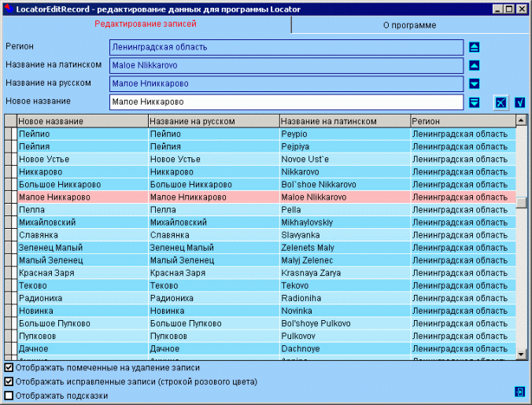
Task: Click the Регион field Ленинградская область
Action: coord(286,47)
